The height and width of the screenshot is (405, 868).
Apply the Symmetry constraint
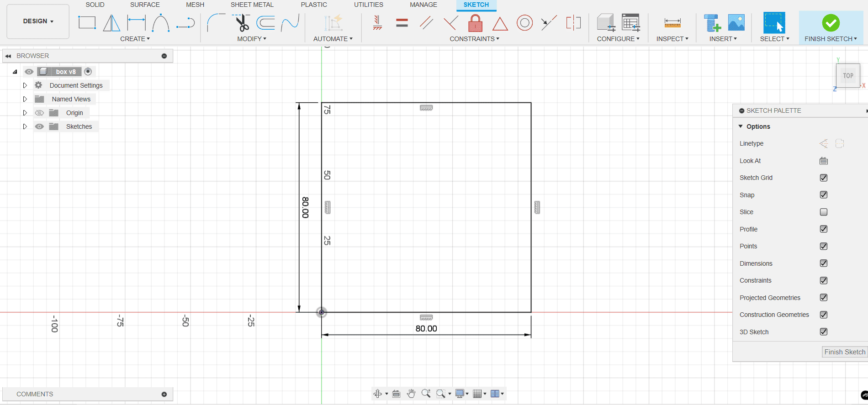point(573,22)
